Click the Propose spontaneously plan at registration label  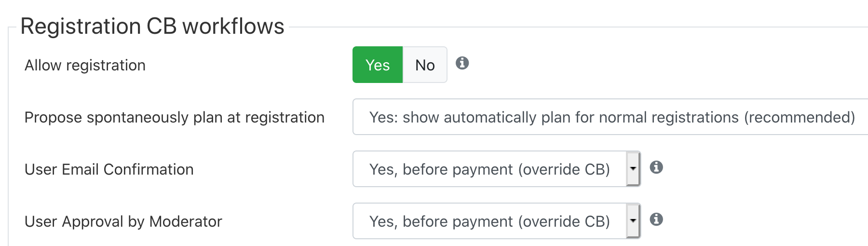click(175, 117)
